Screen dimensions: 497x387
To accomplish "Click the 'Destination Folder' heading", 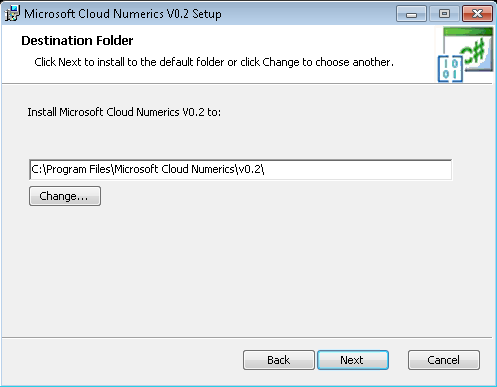I will pyautogui.click(x=77, y=40).
